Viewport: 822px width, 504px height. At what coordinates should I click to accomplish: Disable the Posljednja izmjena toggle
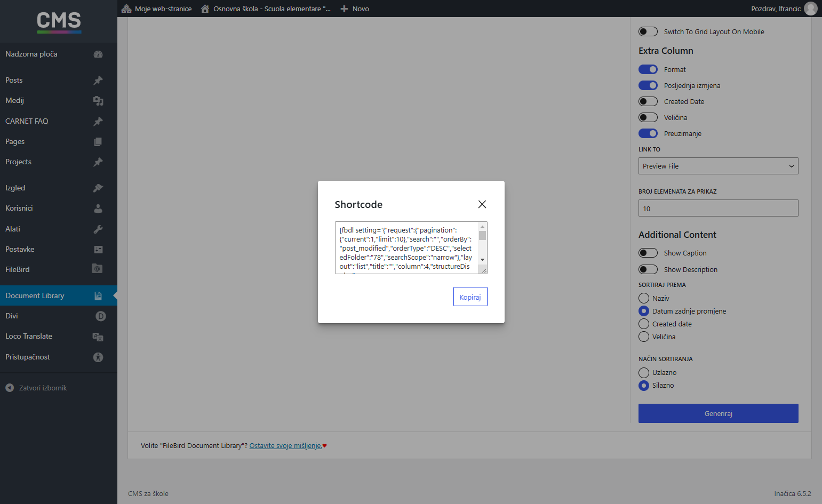(648, 85)
